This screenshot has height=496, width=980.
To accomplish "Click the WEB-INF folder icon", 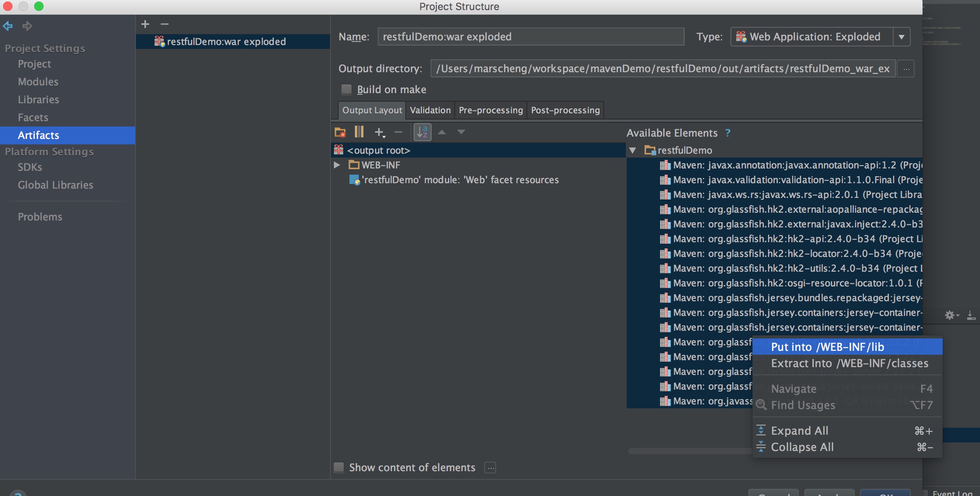I will [x=354, y=165].
